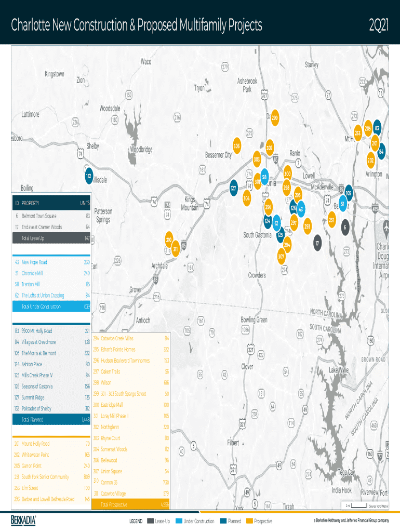Image resolution: width=400 pixels, height=532 pixels.
Task: Select light blue marker 58
Action: tap(264, 177)
